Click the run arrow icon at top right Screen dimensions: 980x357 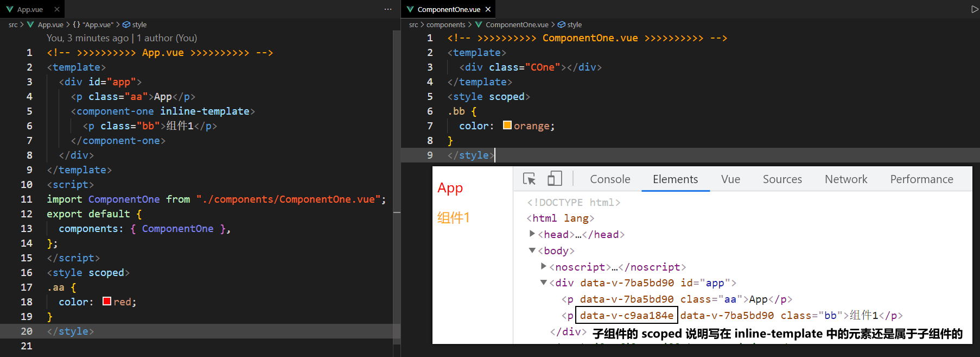[x=975, y=9]
